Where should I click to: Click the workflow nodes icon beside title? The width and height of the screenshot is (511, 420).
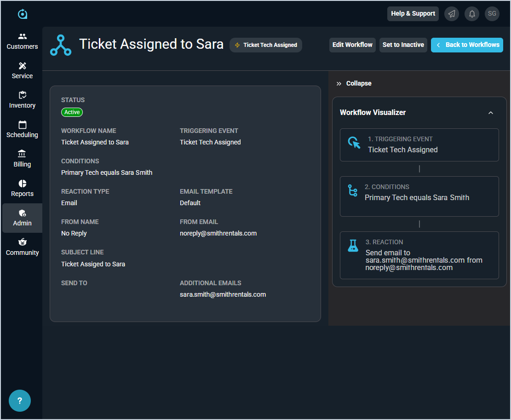(x=61, y=45)
